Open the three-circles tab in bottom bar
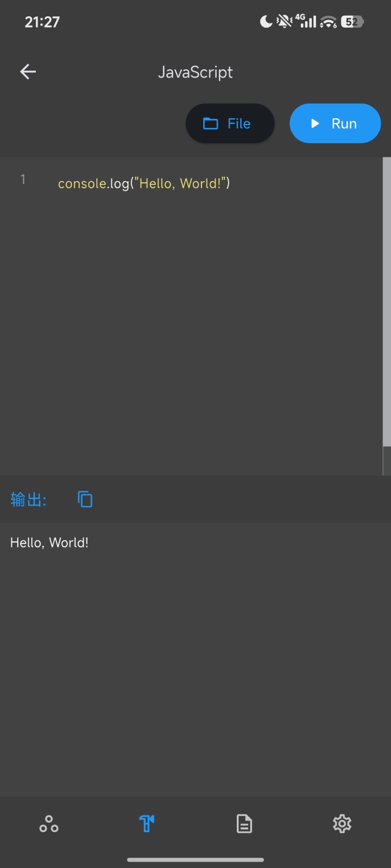Image resolution: width=391 pixels, height=868 pixels. [49, 824]
